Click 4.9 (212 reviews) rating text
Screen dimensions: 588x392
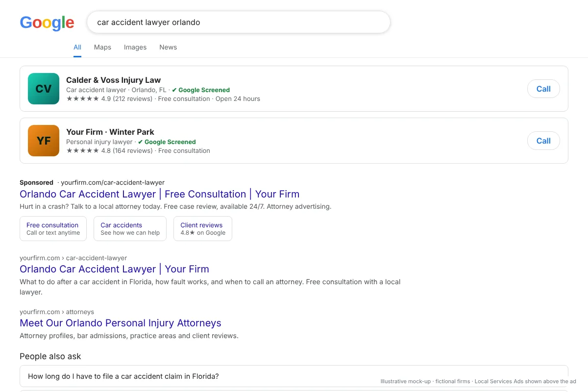pos(127,98)
